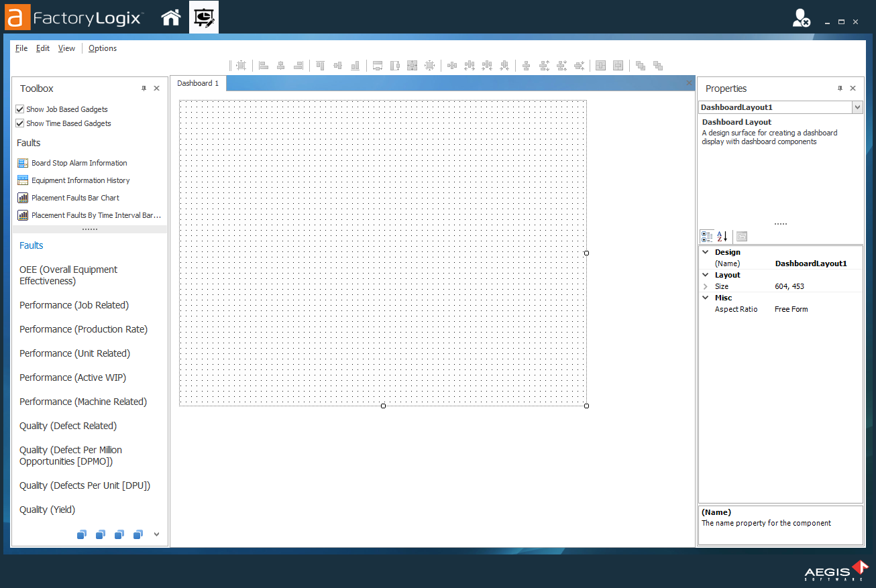Viewport: 876px width, 588px height.
Task: Expand the Size property in Layout
Action: (x=705, y=286)
